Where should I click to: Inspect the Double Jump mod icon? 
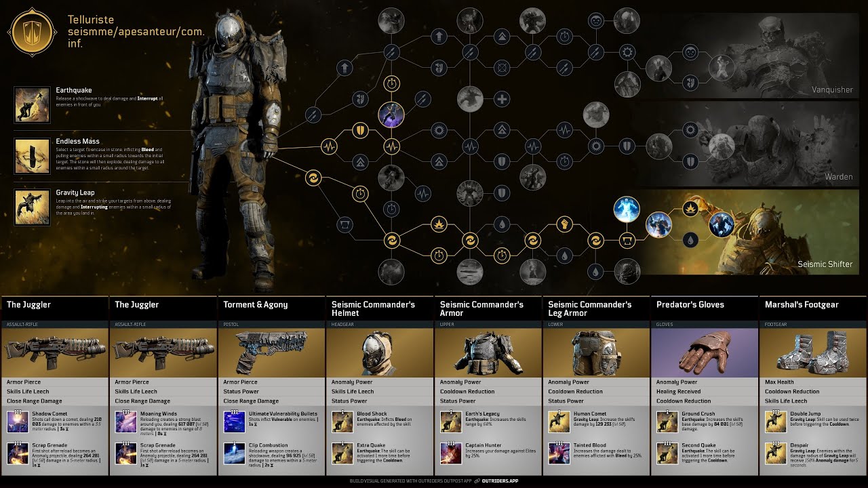(x=776, y=420)
